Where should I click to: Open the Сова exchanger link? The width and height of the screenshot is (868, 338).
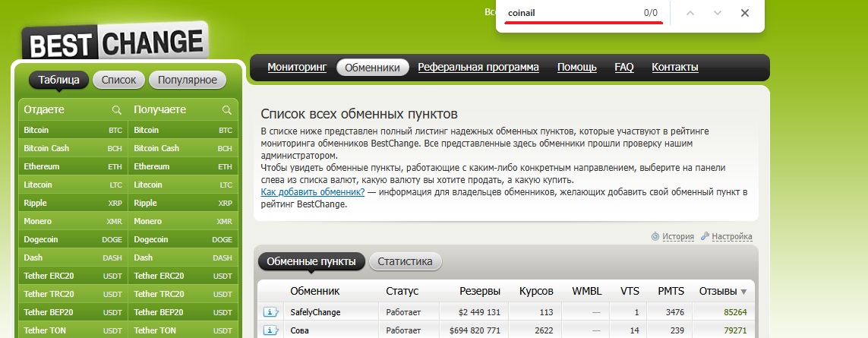tap(299, 330)
